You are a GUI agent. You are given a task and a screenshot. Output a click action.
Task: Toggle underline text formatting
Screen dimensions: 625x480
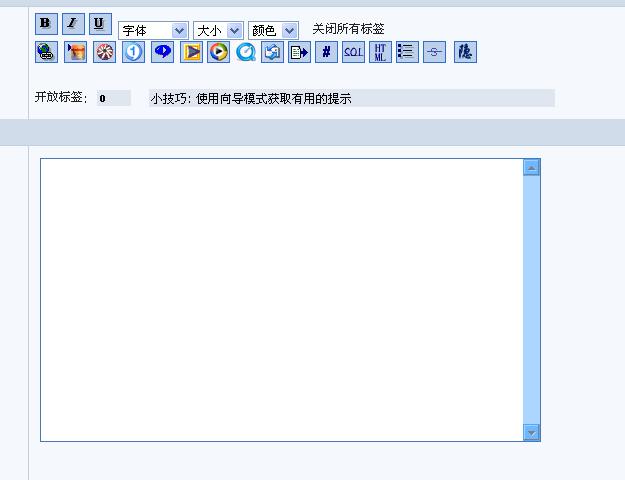pos(100,24)
